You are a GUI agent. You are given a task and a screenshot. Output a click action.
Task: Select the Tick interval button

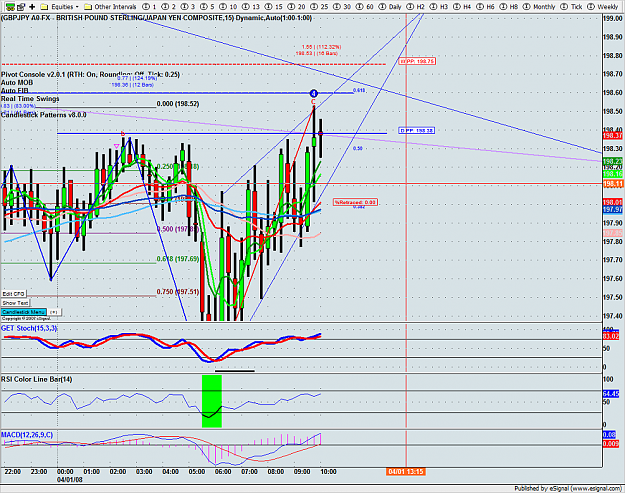tap(572, 7)
